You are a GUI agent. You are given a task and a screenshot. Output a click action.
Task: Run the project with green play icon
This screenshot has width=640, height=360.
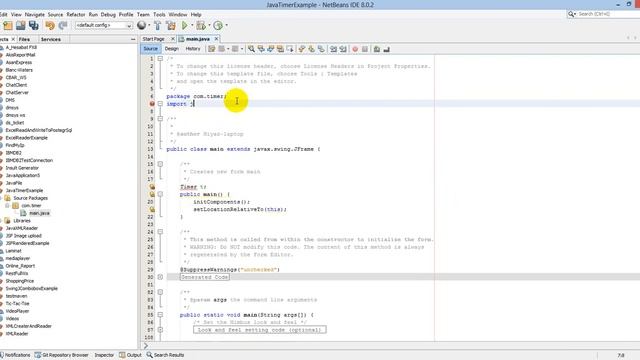click(x=184, y=26)
